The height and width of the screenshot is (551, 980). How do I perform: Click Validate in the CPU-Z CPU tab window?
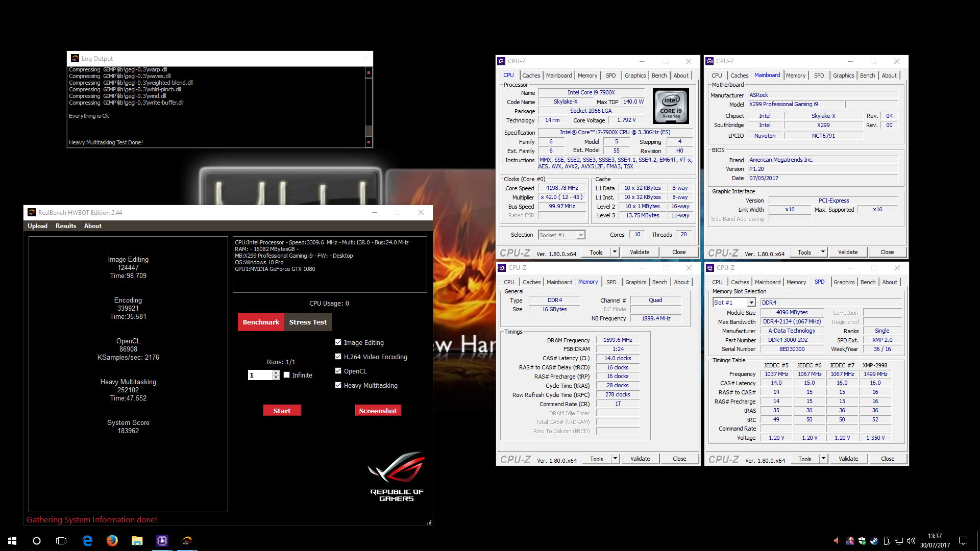pyautogui.click(x=640, y=252)
